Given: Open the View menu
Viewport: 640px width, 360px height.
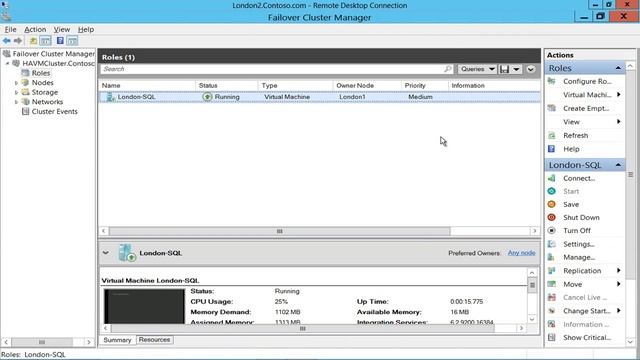Looking at the screenshot, I should coord(62,29).
